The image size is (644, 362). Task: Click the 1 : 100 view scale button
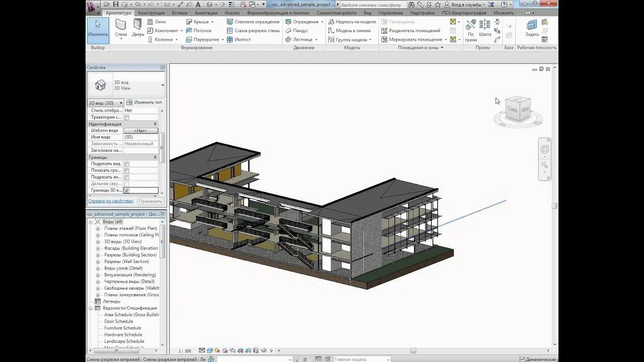pos(185,351)
